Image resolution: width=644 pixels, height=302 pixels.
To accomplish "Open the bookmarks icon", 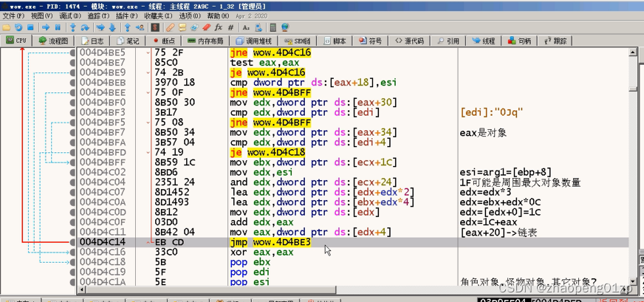I will 206,27.
